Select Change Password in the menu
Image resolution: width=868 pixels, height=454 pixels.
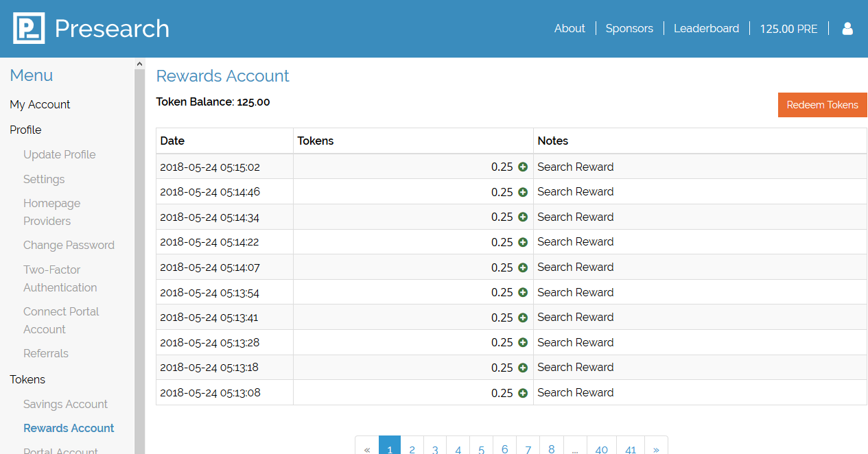point(69,245)
